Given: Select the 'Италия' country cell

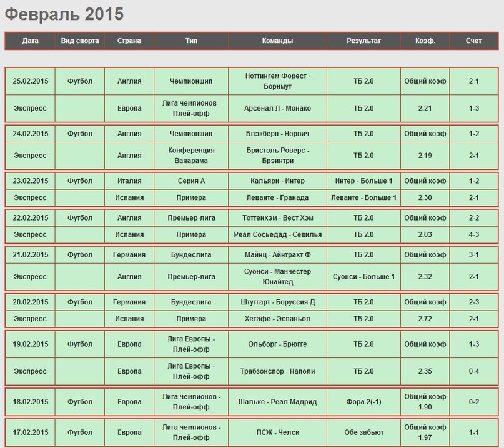Looking at the screenshot, I should (x=129, y=181).
